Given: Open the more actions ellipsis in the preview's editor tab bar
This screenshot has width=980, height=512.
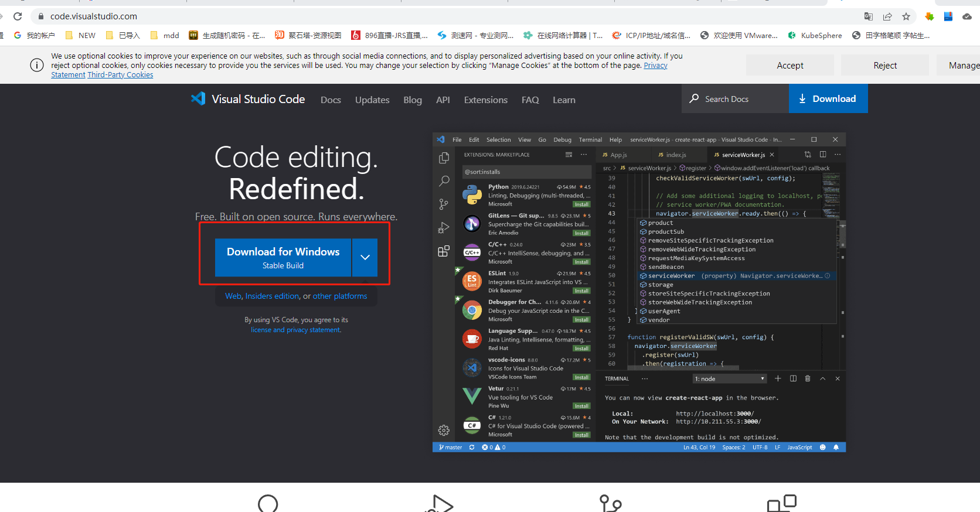Looking at the screenshot, I should (x=838, y=155).
